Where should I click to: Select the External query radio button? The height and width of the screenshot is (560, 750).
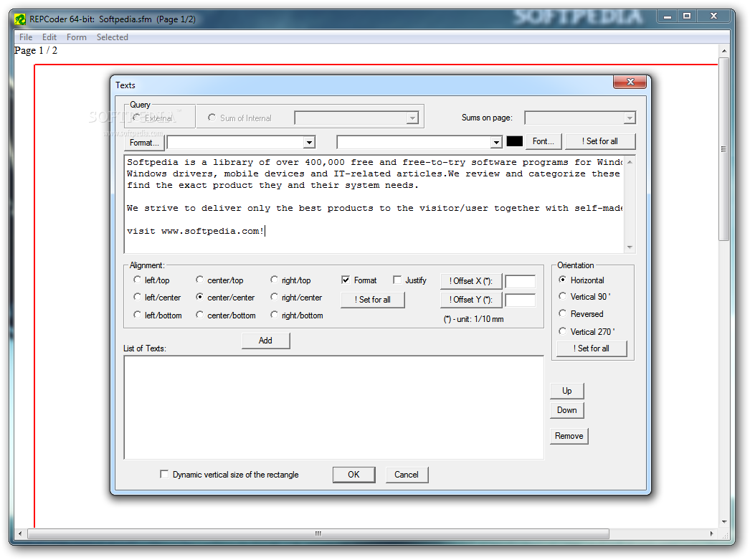click(x=137, y=117)
